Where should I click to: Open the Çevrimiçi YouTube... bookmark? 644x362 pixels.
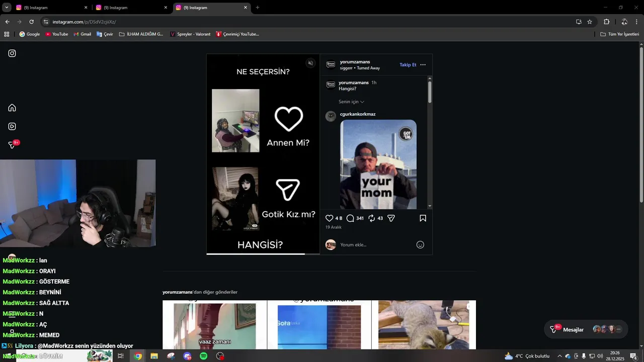coord(237,34)
